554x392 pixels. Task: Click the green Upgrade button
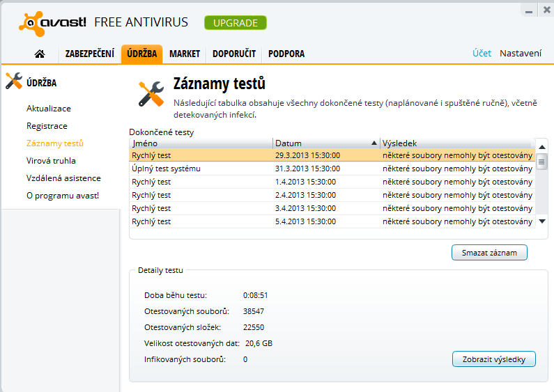click(236, 23)
